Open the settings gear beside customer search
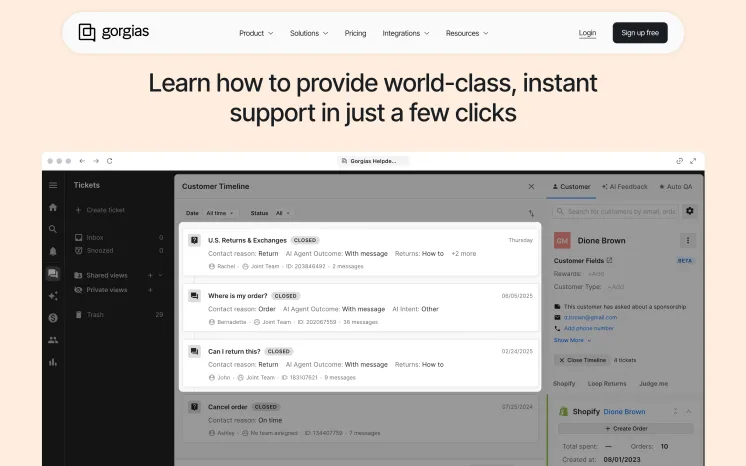Image resolution: width=746 pixels, height=466 pixels. point(689,211)
